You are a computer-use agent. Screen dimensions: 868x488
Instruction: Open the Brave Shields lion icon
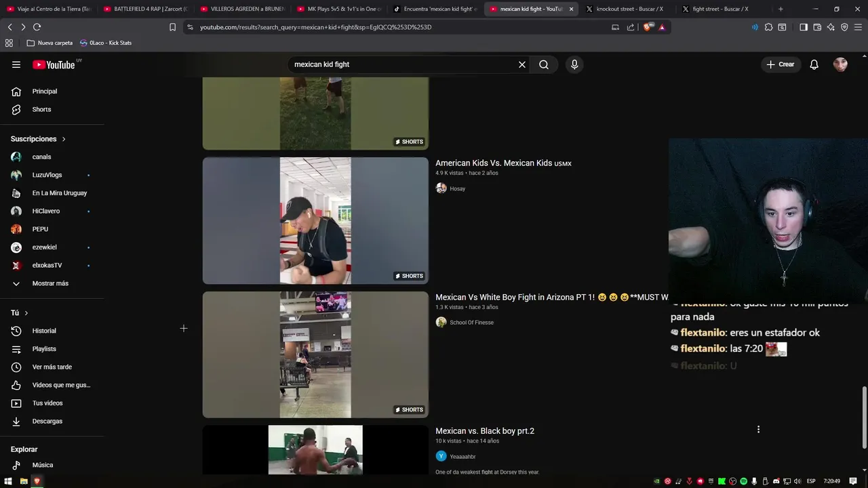647,27
